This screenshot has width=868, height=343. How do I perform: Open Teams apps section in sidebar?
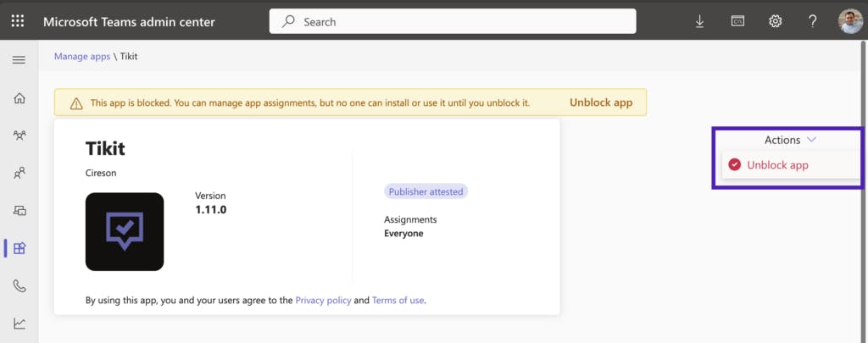tap(19, 248)
